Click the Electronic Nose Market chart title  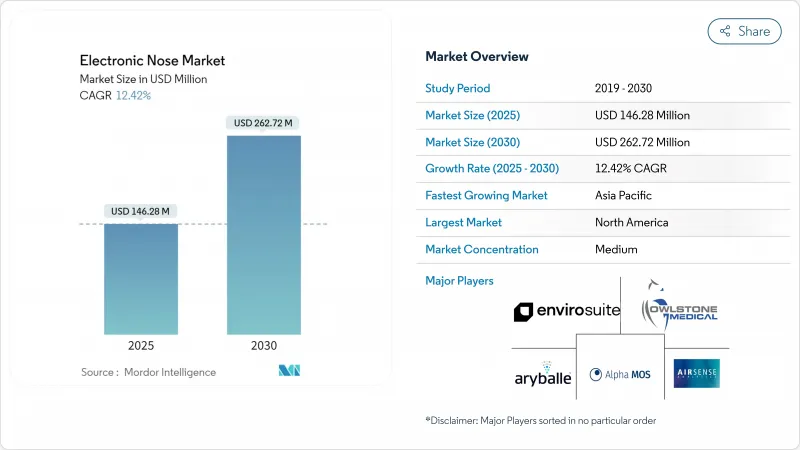pyautogui.click(x=151, y=62)
